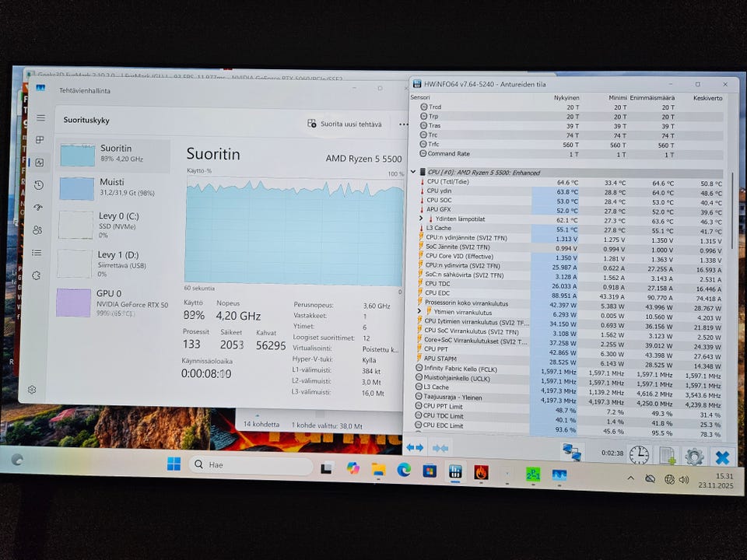Select Levy 0 (C:) performance item
This screenshot has width=747, height=560.
pos(111,225)
